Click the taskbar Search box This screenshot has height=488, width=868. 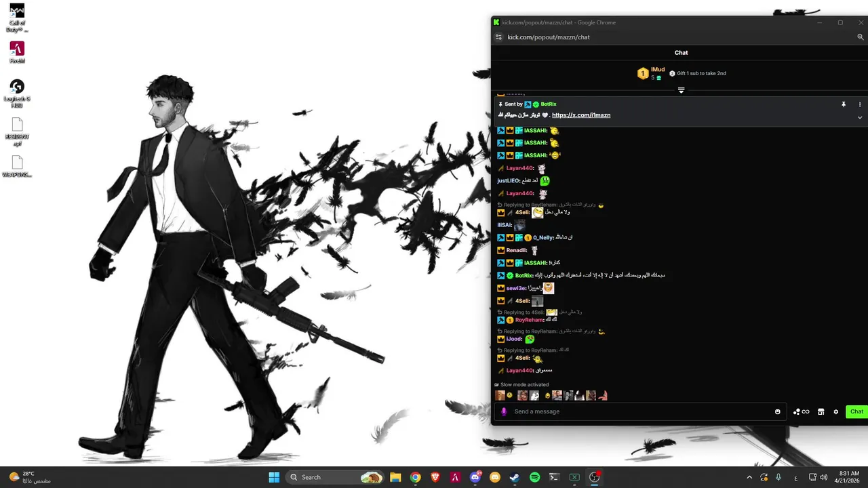tap(336, 477)
